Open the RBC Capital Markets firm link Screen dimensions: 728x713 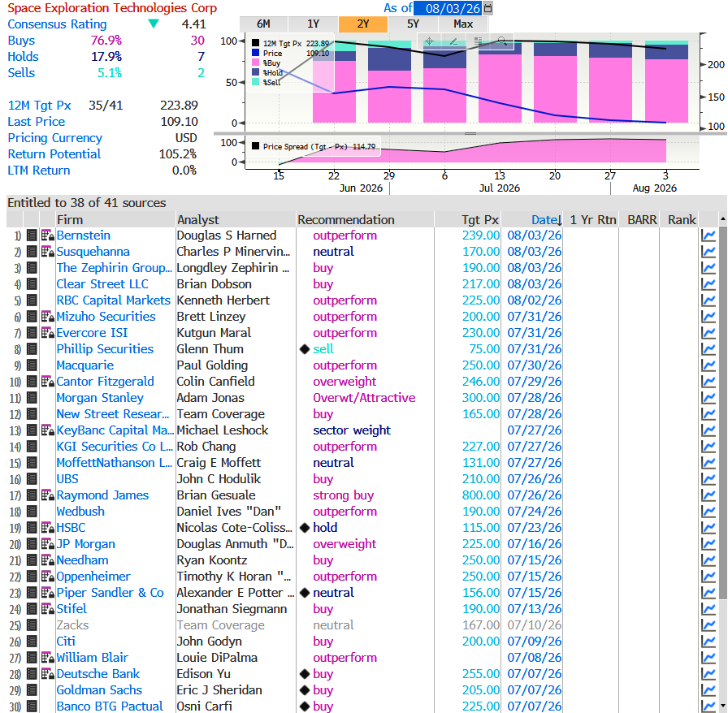113,300
